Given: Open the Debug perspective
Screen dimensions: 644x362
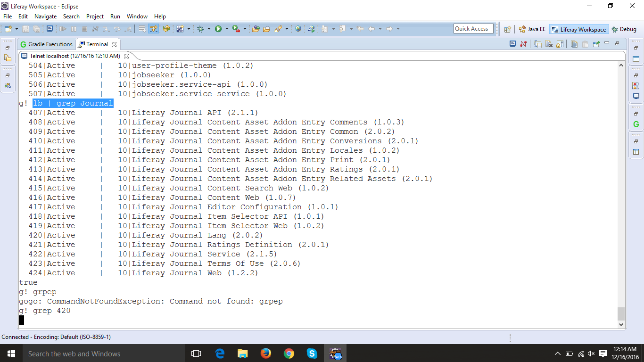Looking at the screenshot, I should click(623, 29).
